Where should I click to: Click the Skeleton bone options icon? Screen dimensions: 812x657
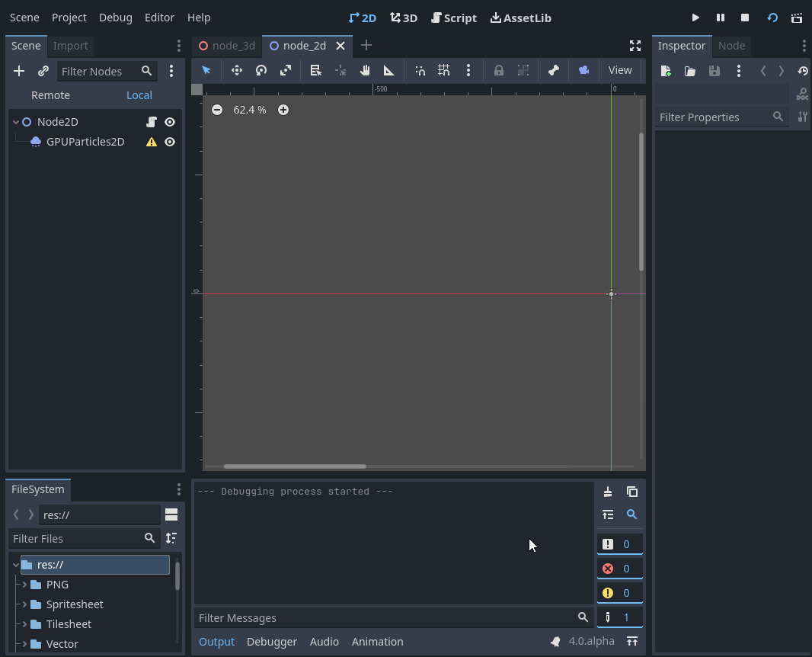coord(553,70)
